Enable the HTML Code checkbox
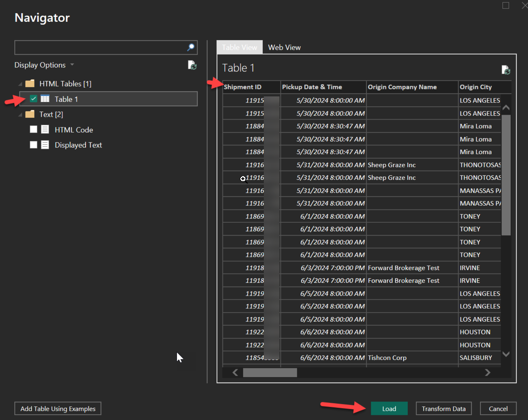The height and width of the screenshot is (420, 528). (x=33, y=129)
